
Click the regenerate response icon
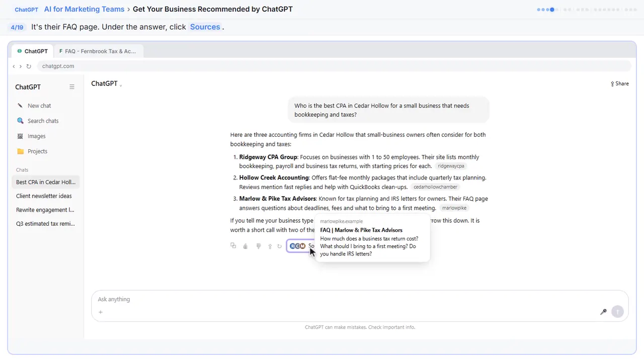point(280,246)
